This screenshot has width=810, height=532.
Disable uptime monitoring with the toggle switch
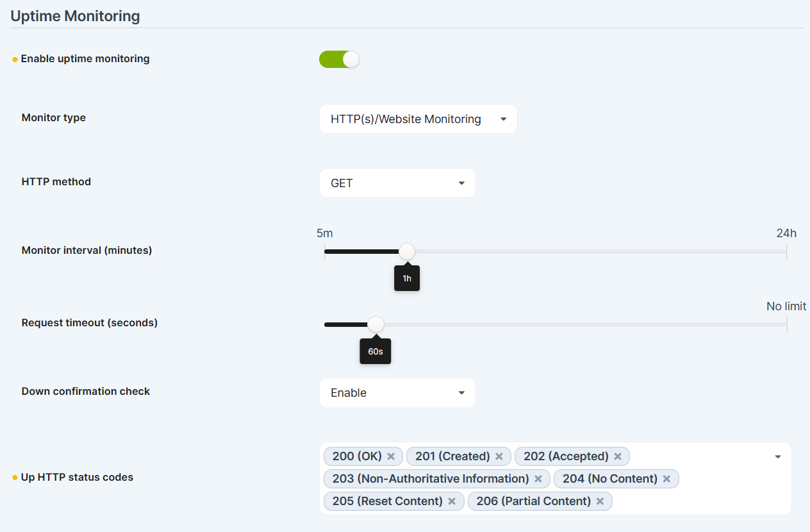(x=339, y=59)
